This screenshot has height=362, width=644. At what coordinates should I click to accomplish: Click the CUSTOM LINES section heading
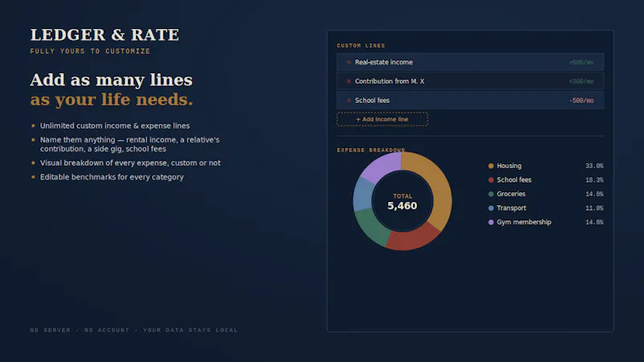(x=361, y=46)
